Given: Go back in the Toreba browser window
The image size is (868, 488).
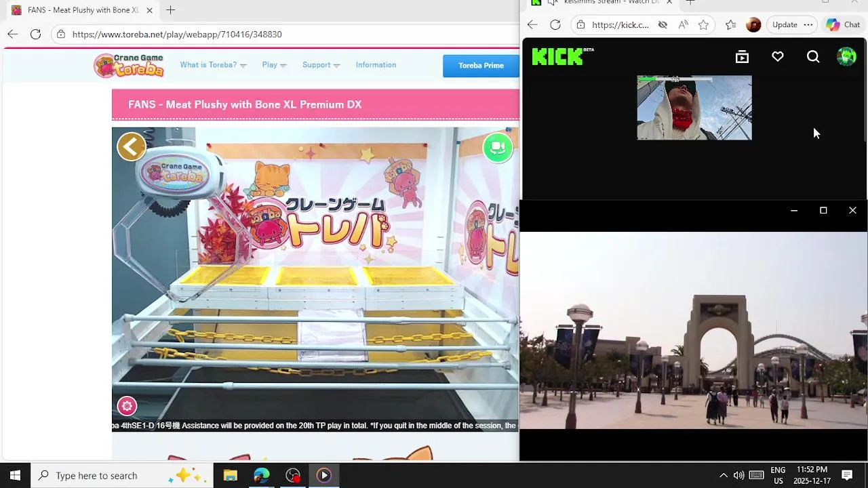Looking at the screenshot, I should pyautogui.click(x=13, y=34).
